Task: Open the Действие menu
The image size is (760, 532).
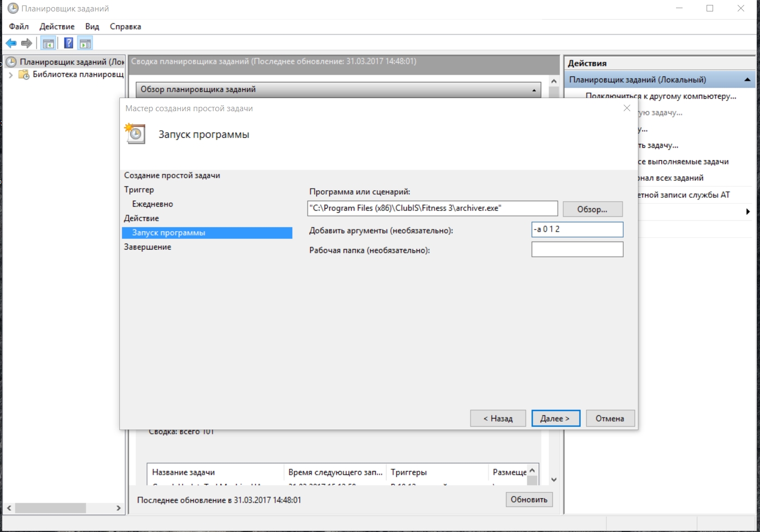Action: (57, 26)
